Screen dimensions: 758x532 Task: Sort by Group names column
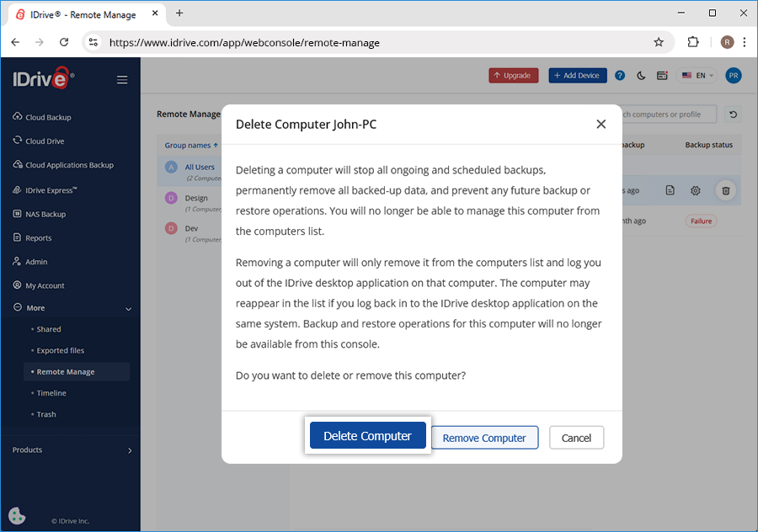[x=191, y=145]
